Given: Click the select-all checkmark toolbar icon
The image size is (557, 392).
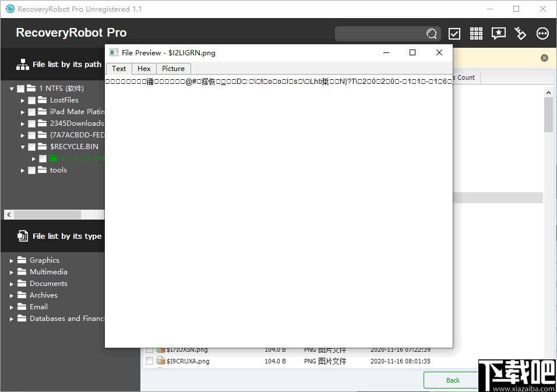Looking at the screenshot, I should 454,34.
